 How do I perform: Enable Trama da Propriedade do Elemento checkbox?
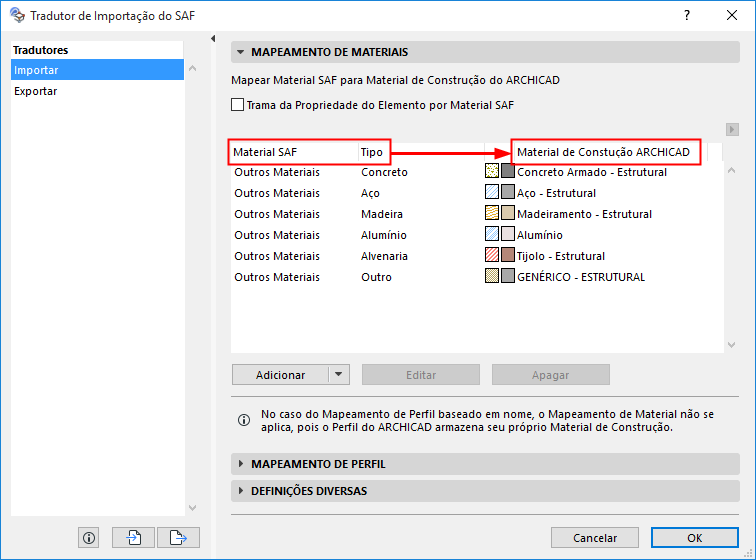tap(237, 105)
